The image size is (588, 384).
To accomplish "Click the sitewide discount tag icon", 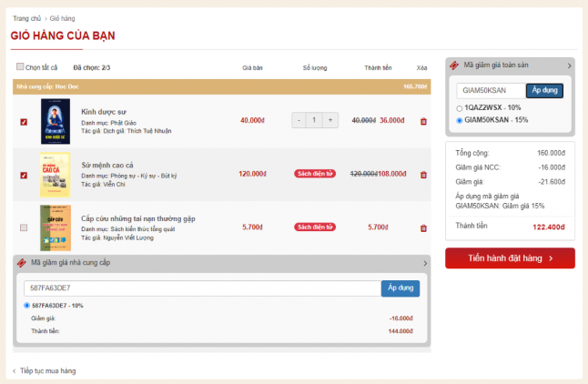I will coord(454,66).
